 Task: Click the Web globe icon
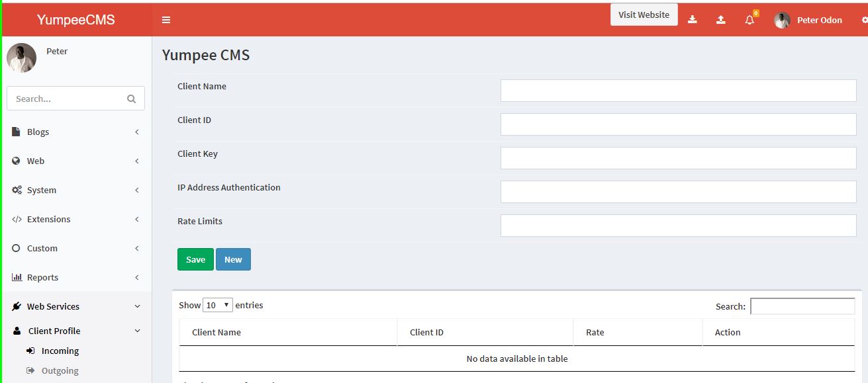(x=17, y=161)
